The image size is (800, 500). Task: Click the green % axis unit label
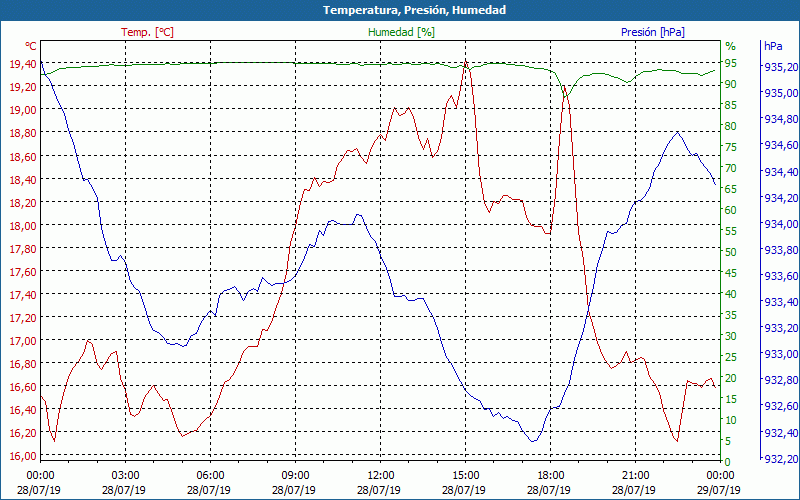tap(731, 46)
